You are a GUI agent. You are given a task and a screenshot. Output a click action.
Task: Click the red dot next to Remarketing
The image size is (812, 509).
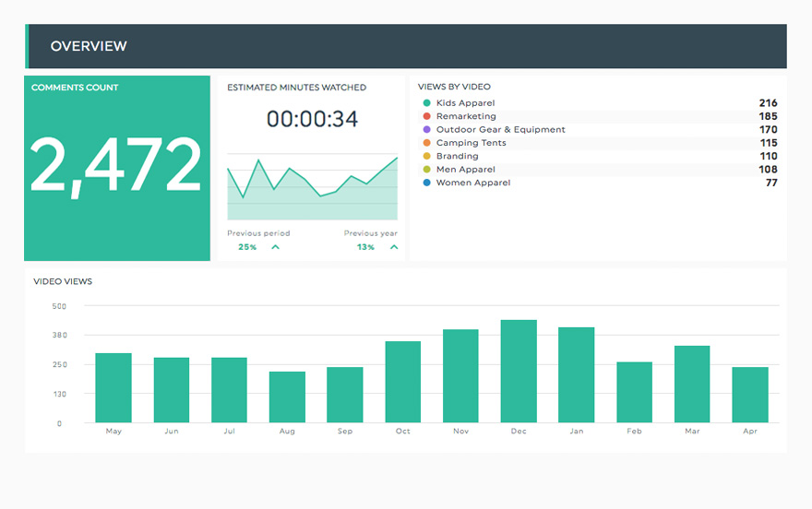426,116
